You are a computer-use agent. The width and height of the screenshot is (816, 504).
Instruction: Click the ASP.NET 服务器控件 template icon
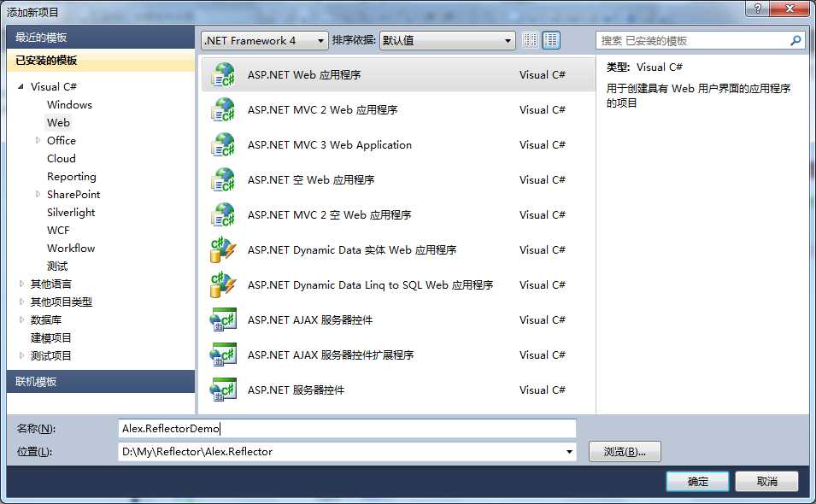coord(223,390)
